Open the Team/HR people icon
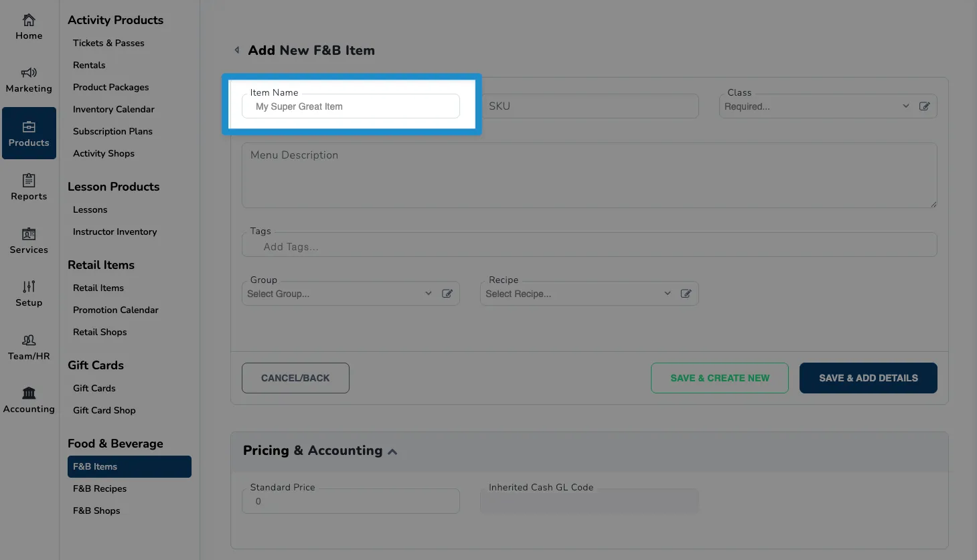The width and height of the screenshot is (977, 560). click(x=29, y=340)
